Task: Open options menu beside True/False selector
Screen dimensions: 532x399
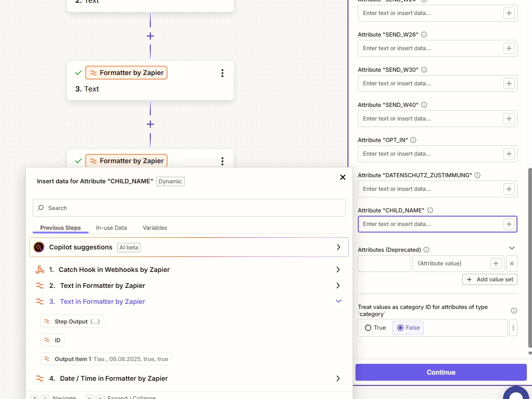Action: click(x=513, y=328)
